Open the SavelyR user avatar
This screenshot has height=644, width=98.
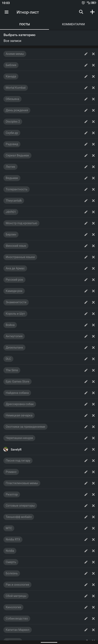6,449
